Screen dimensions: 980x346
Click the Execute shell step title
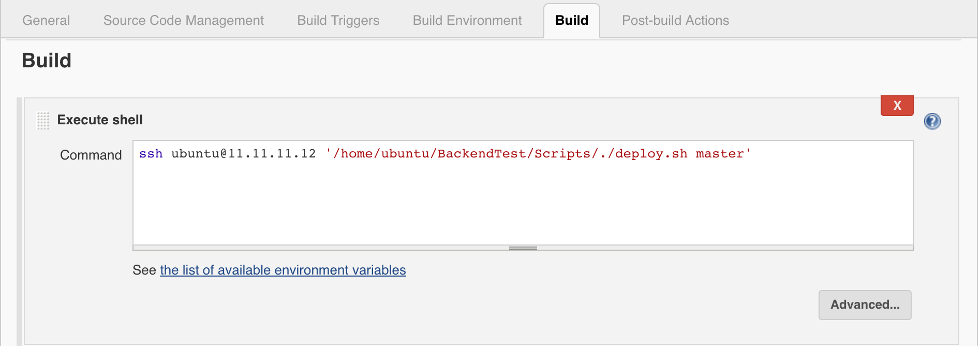[100, 120]
